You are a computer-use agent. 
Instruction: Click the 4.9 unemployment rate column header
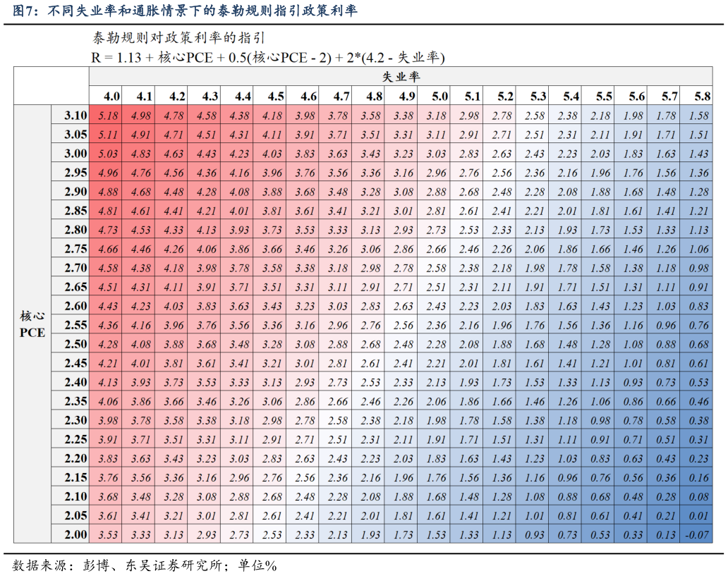click(x=407, y=97)
